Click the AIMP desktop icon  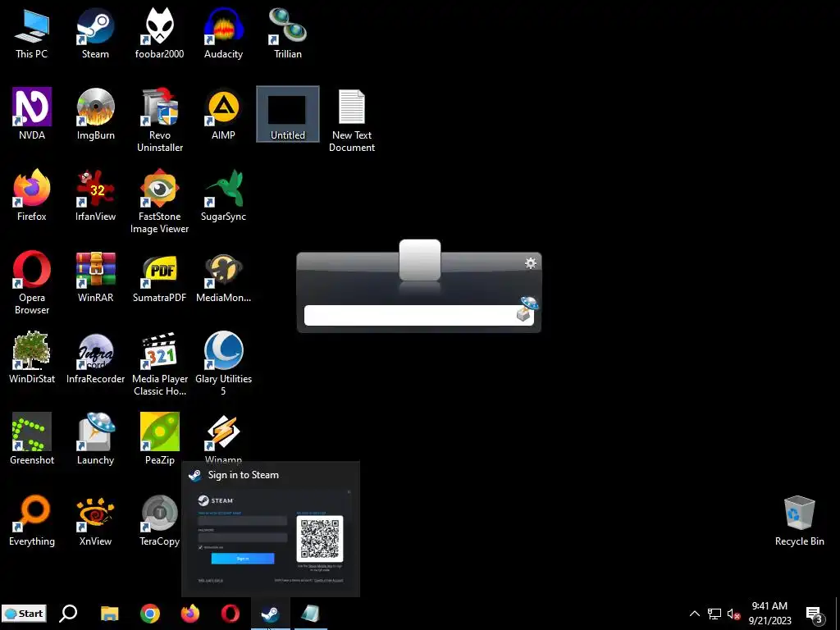pyautogui.click(x=223, y=114)
